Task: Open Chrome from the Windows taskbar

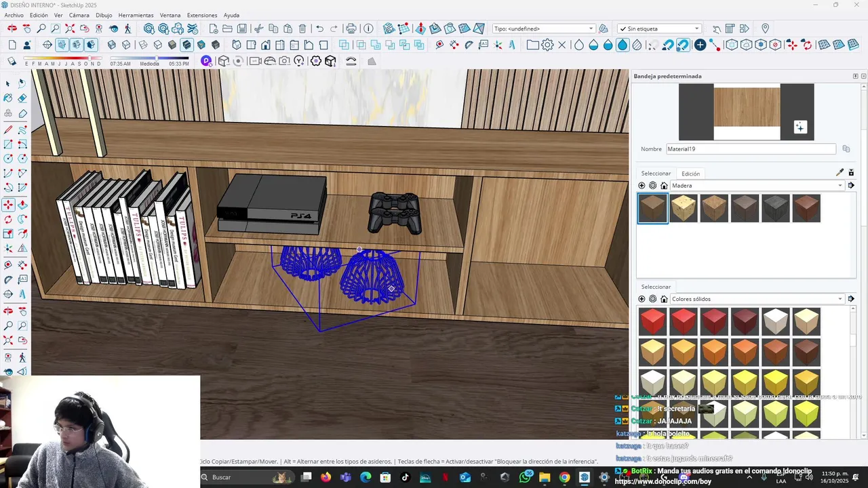Action: tap(564, 477)
